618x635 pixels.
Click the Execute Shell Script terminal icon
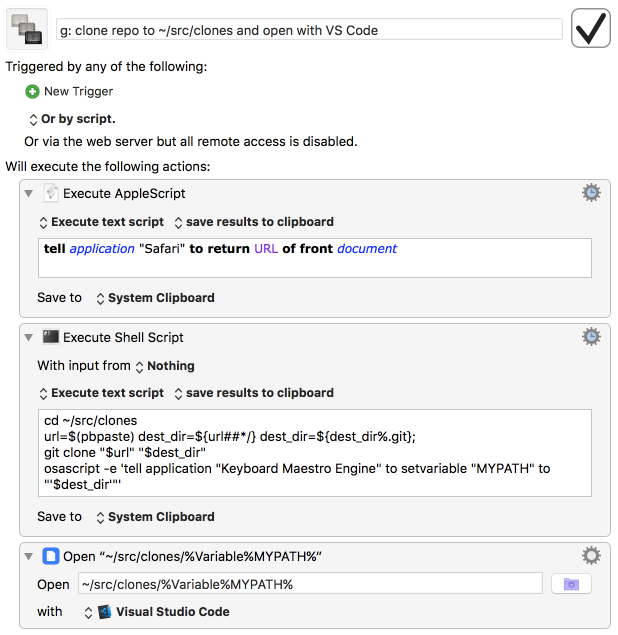click(50, 337)
